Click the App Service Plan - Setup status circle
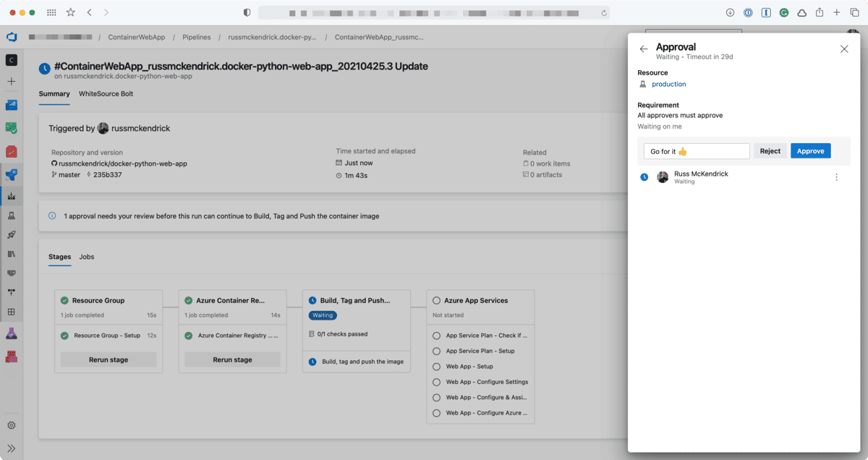This screenshot has width=868, height=460. (x=436, y=351)
